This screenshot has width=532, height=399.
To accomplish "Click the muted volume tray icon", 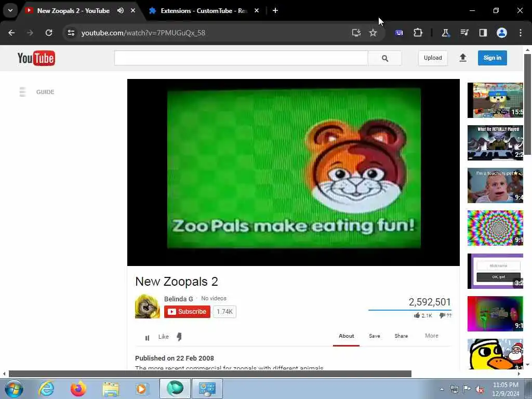I will tap(480, 390).
